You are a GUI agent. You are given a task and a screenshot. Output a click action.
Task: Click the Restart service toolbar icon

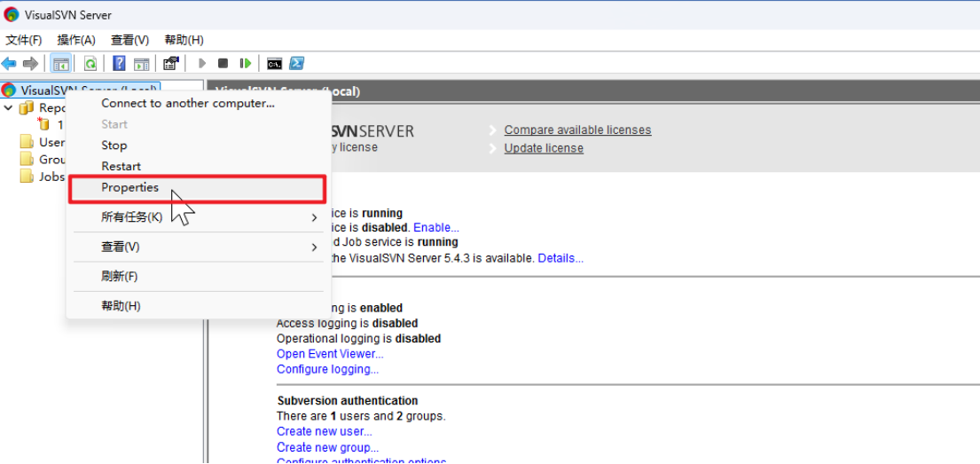tap(246, 63)
